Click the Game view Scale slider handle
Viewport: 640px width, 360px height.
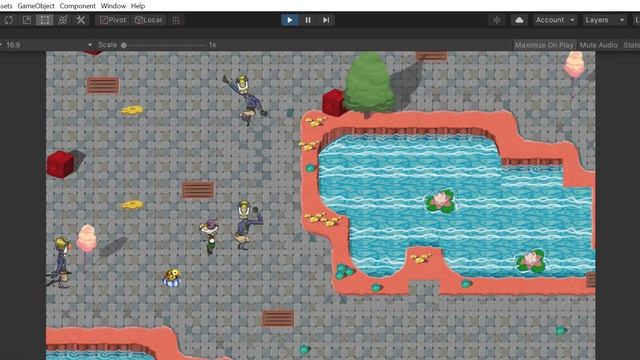(124, 45)
